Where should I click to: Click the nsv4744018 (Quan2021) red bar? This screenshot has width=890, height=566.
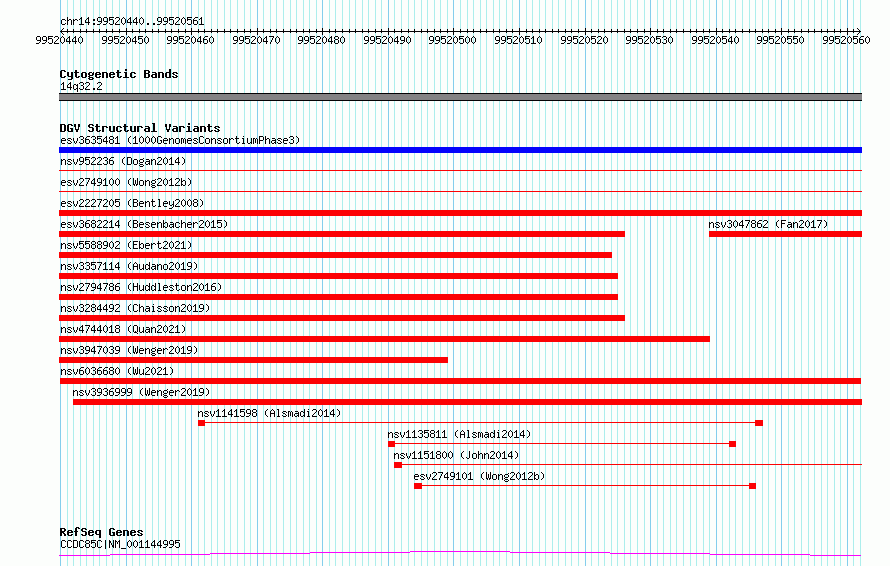coord(384,339)
